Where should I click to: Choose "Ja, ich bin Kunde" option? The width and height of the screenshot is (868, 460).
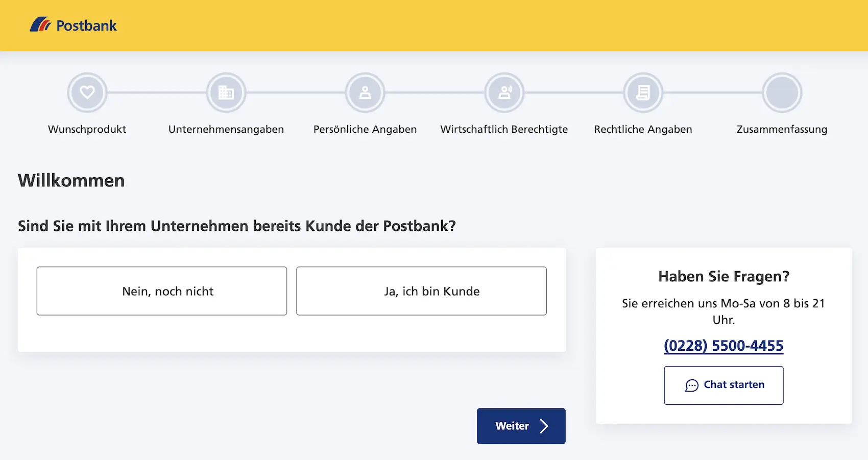(x=421, y=291)
